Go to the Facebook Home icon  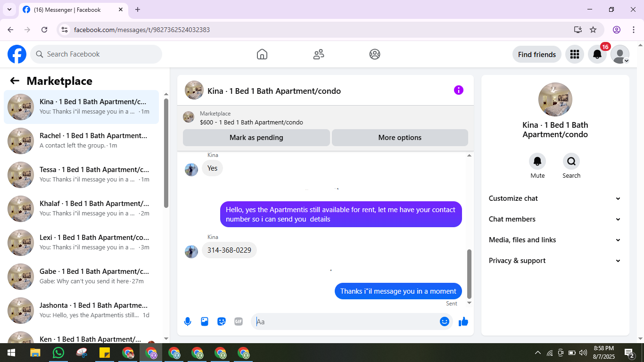262,54
